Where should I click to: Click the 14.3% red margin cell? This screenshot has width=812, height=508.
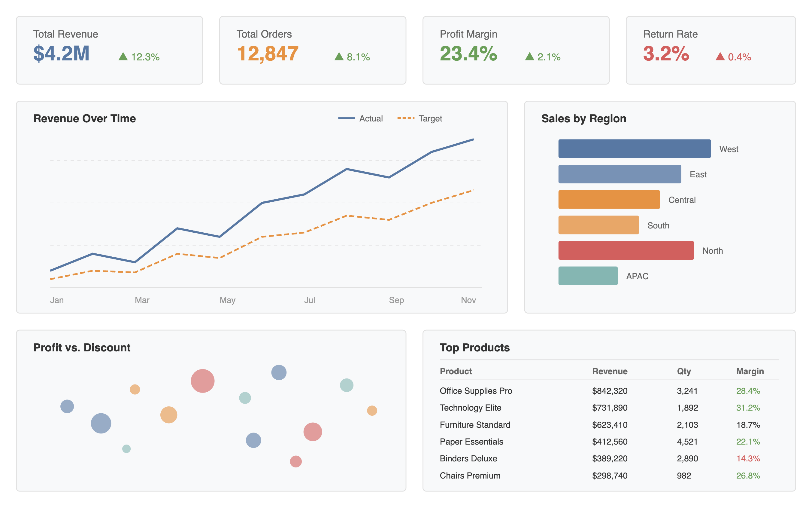coord(748,458)
